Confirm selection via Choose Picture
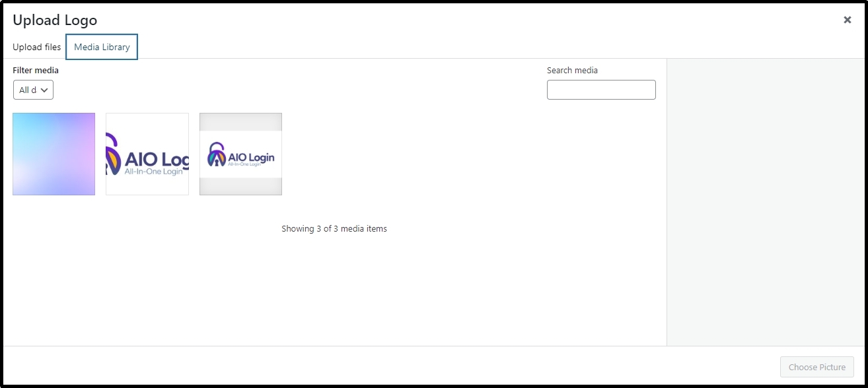This screenshot has height=388, width=868. click(816, 367)
